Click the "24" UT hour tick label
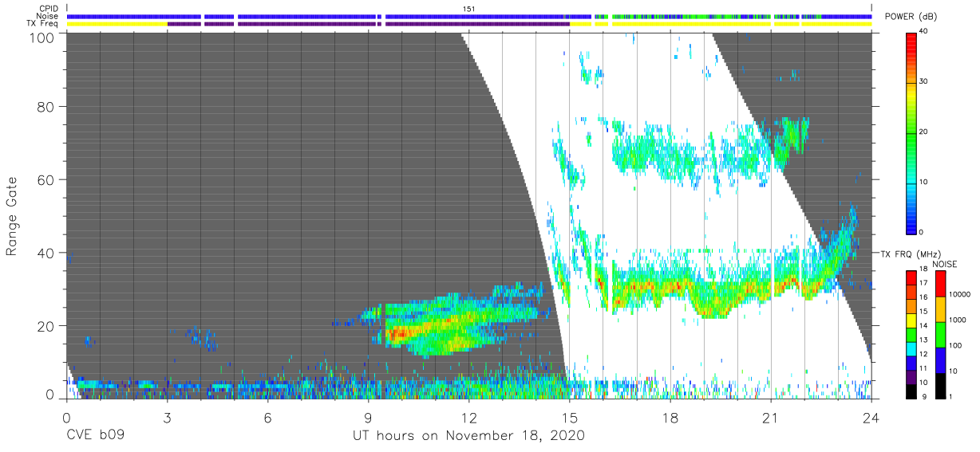Screen dimensions: 980x452 click(x=871, y=417)
